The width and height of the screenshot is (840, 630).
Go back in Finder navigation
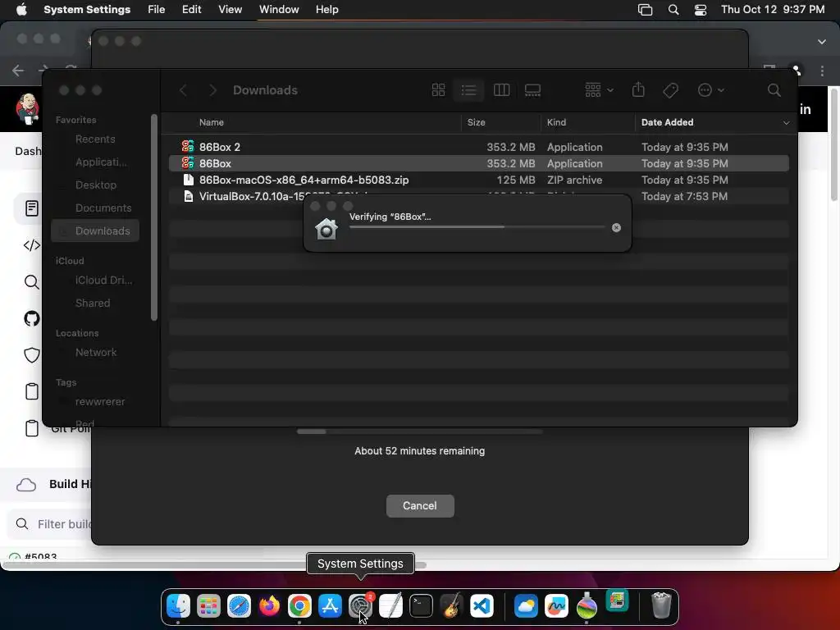[183, 90]
